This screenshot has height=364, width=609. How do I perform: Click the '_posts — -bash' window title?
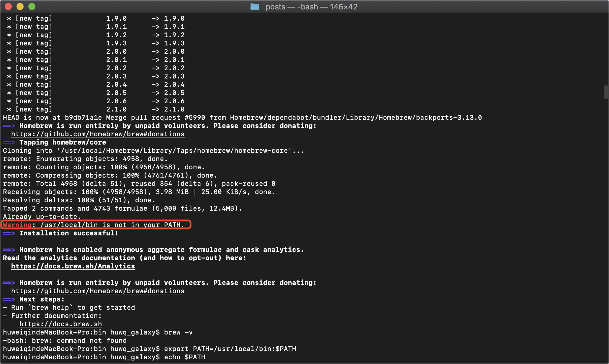click(309, 6)
